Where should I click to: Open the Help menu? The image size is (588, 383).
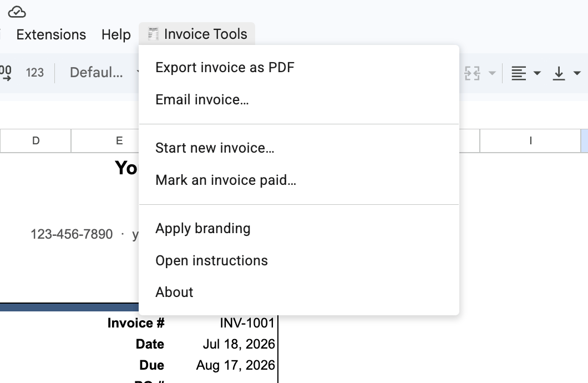[x=116, y=34]
